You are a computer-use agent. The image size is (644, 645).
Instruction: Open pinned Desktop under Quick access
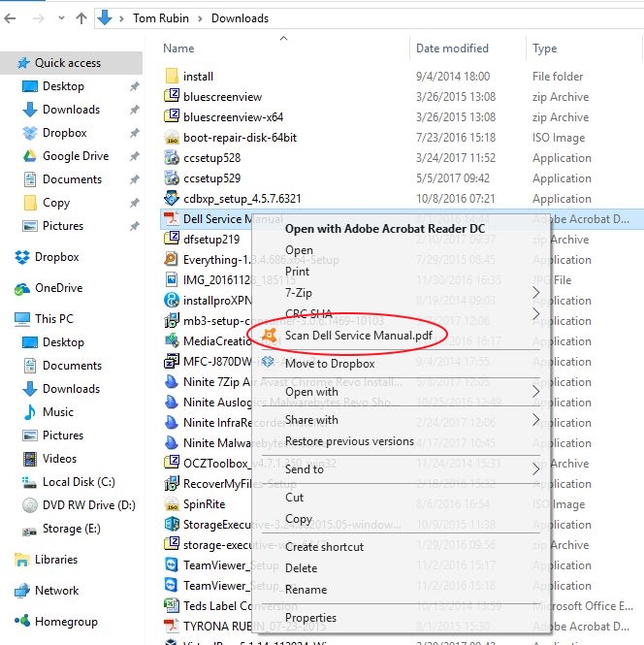tap(63, 86)
